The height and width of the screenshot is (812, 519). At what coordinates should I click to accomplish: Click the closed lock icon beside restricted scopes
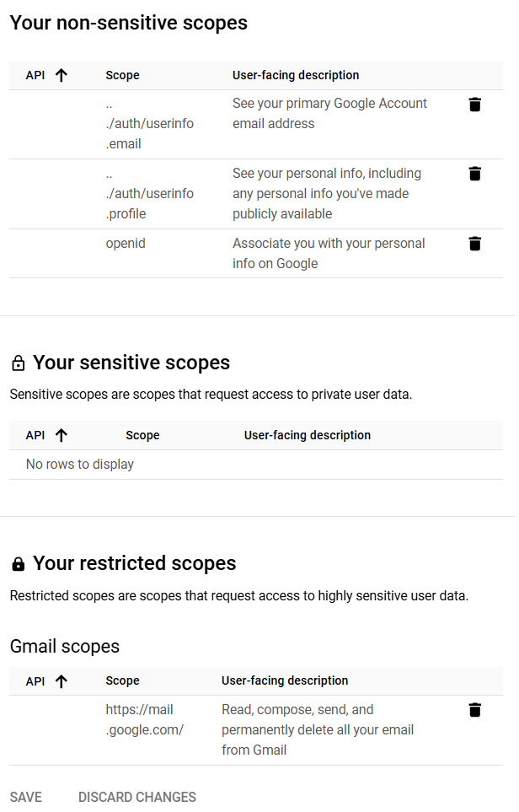click(x=18, y=564)
